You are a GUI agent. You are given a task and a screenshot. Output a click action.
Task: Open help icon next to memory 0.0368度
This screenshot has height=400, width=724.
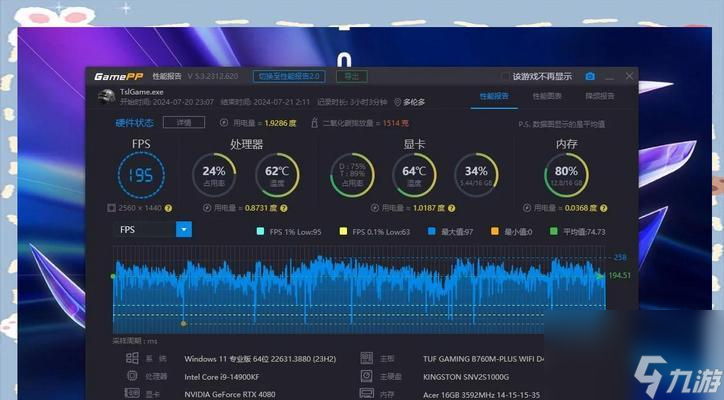[603, 208]
